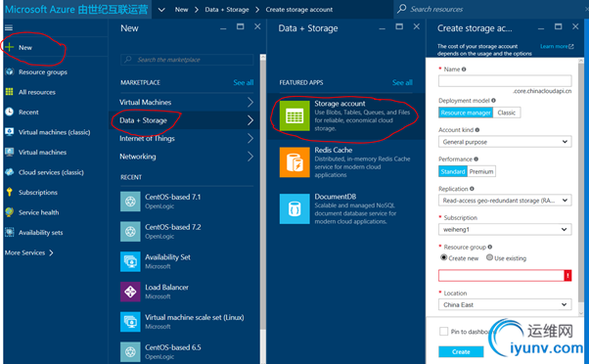
Task: Click Data + Storage in breadcrumb
Action: tap(227, 10)
